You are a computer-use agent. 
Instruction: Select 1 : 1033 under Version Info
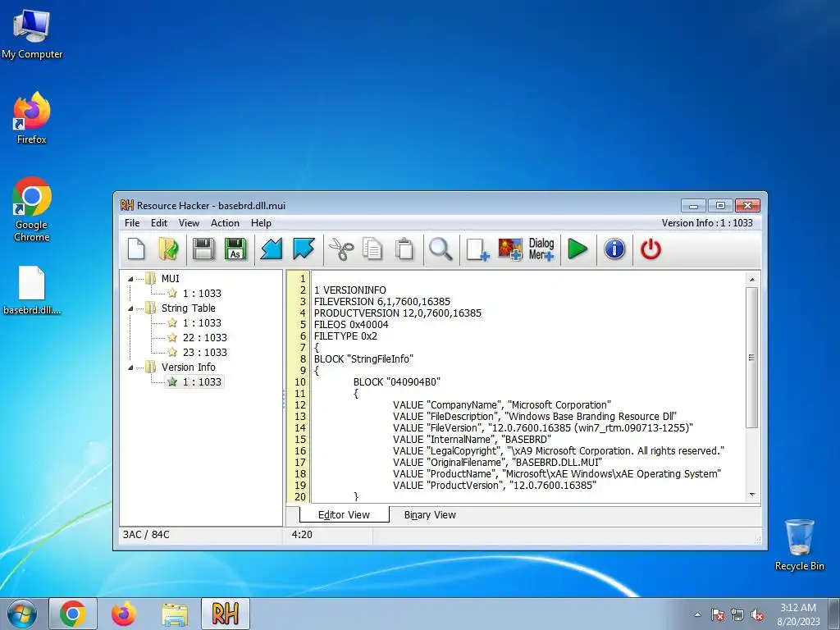click(x=202, y=382)
